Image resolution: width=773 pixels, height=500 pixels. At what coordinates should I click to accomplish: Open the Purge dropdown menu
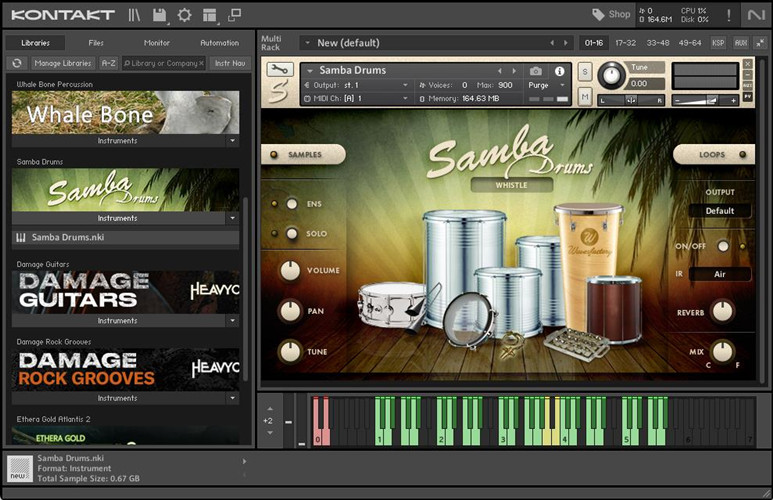546,85
